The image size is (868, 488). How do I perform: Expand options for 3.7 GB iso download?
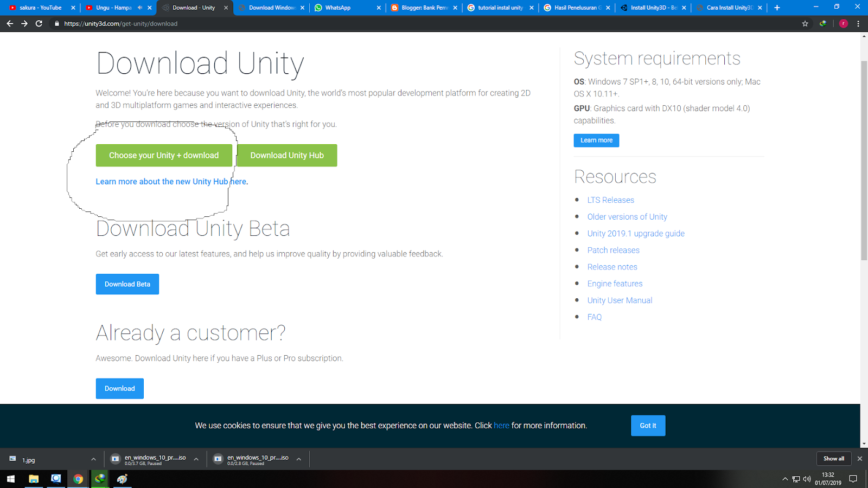(196, 459)
